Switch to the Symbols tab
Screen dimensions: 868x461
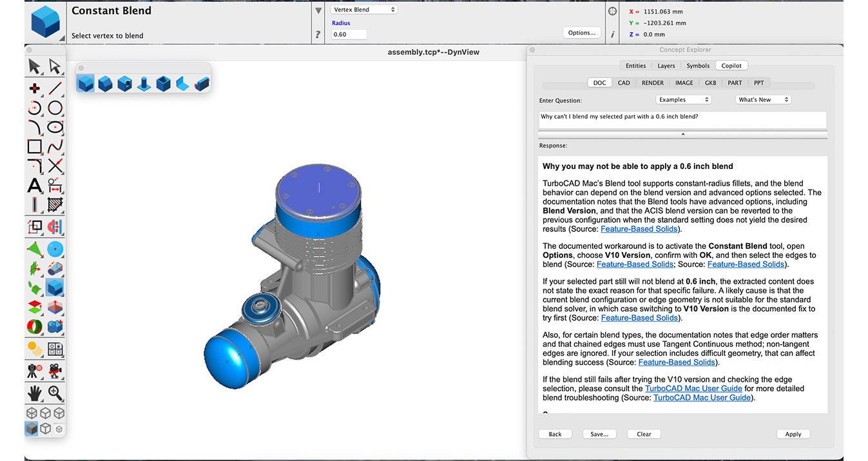click(x=698, y=66)
